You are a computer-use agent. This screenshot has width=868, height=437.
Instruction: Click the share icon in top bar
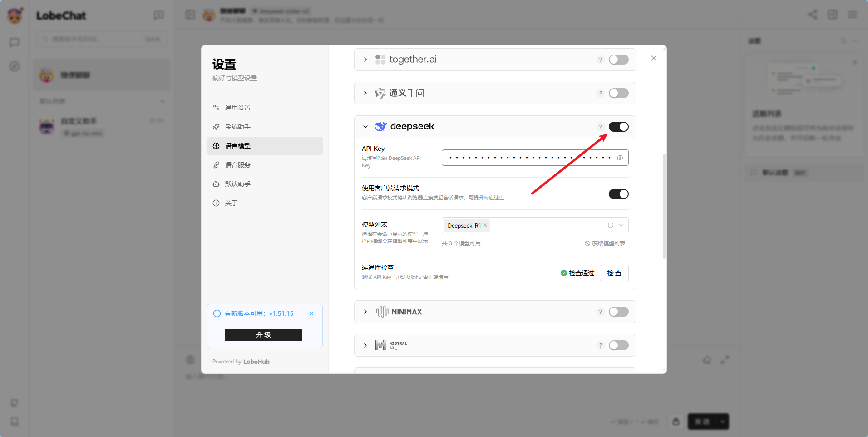click(x=813, y=15)
